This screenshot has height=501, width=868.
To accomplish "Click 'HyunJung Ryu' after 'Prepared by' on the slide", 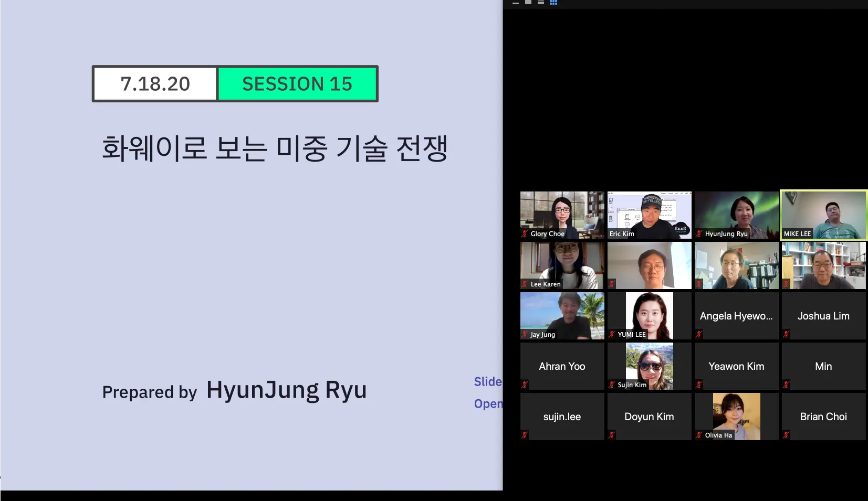I will 287,390.
